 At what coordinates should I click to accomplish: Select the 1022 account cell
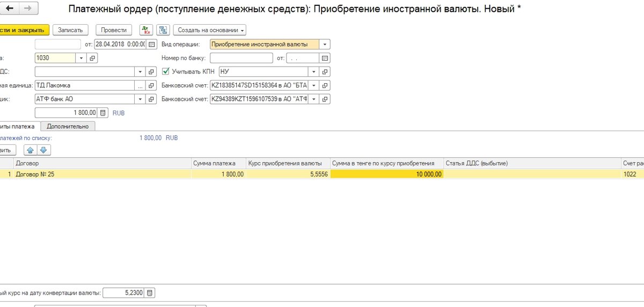pyautogui.click(x=632, y=174)
